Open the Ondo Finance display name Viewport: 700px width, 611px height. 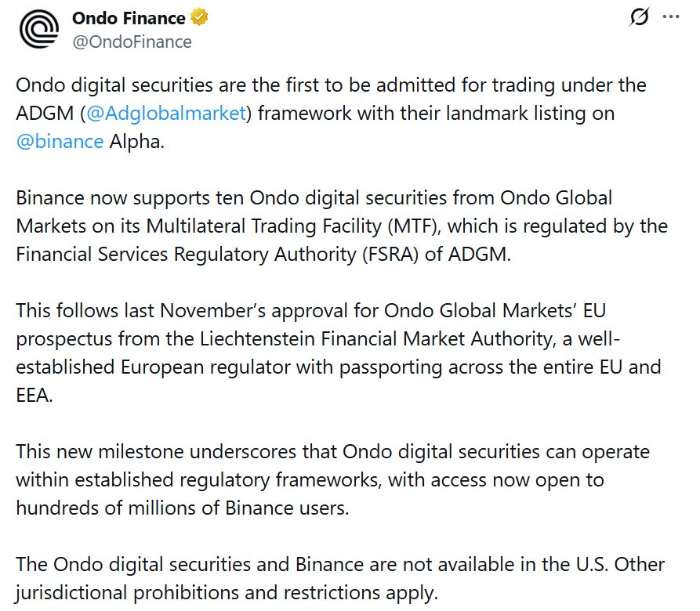129,17
